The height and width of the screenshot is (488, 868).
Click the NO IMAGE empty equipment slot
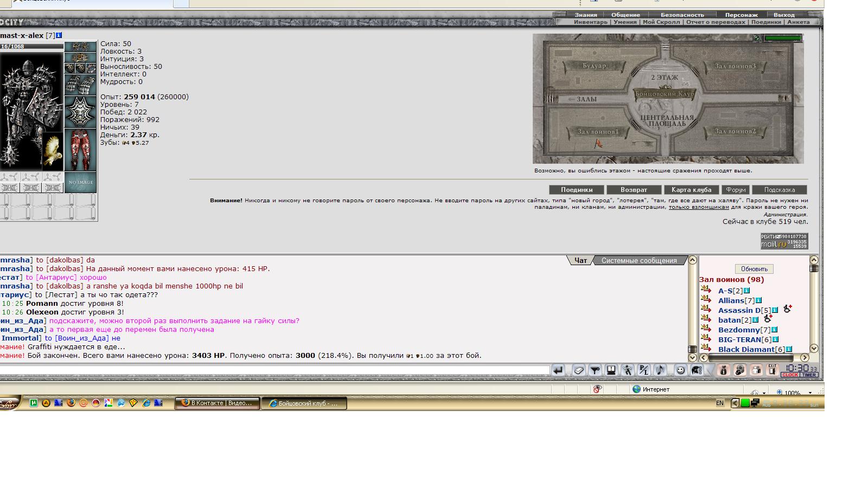[80, 182]
